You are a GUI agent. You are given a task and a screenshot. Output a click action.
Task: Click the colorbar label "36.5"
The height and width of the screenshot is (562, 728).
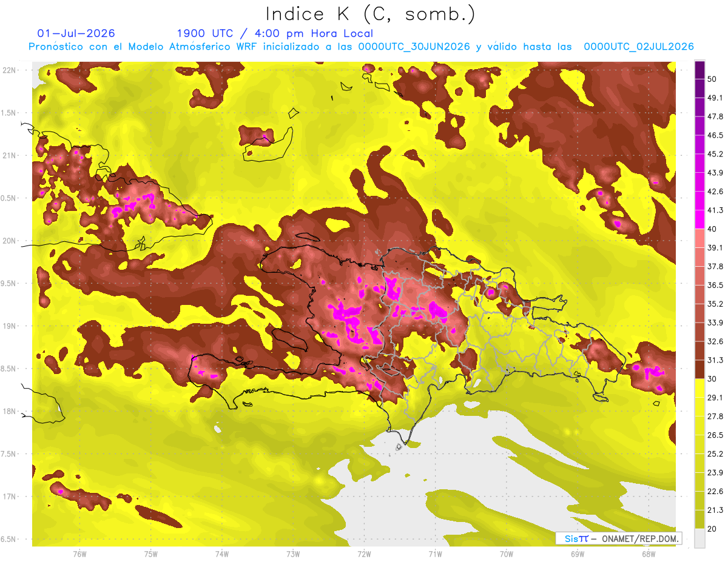715,286
